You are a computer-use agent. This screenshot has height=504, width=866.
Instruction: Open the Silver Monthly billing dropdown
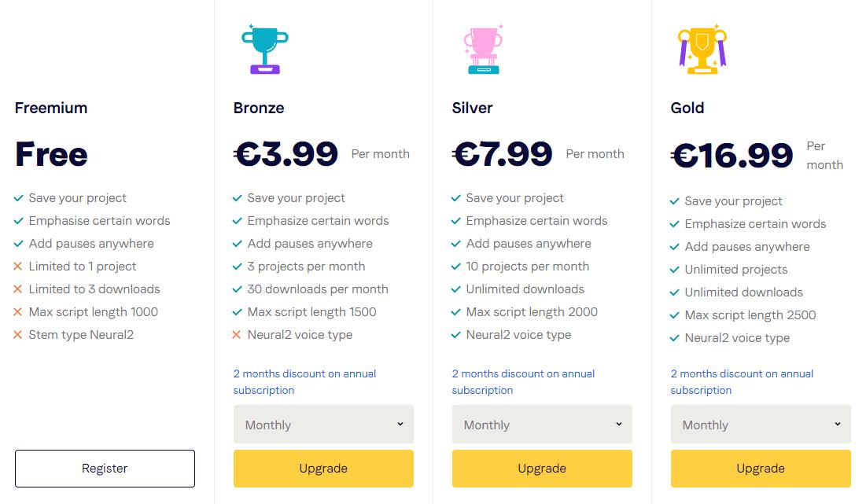pos(541,425)
